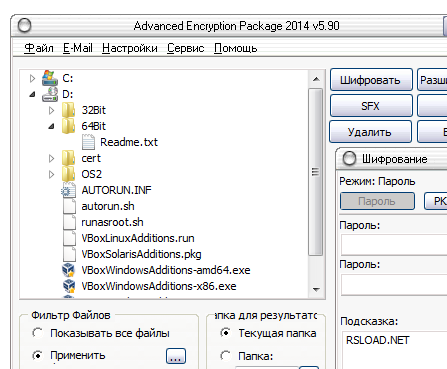The height and width of the screenshot is (369, 447).
Task: Click the Удалить button
Action: [370, 132]
